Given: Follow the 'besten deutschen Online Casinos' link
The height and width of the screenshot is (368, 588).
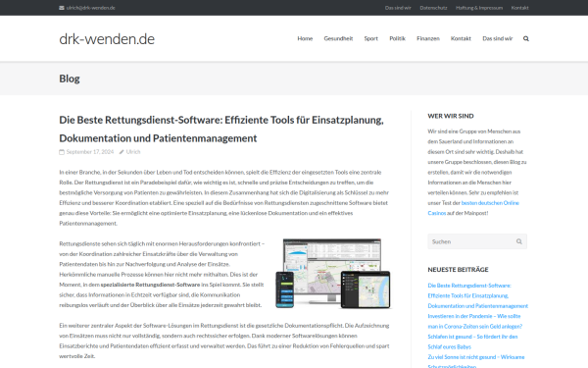Looking at the screenshot, I should (473, 208).
